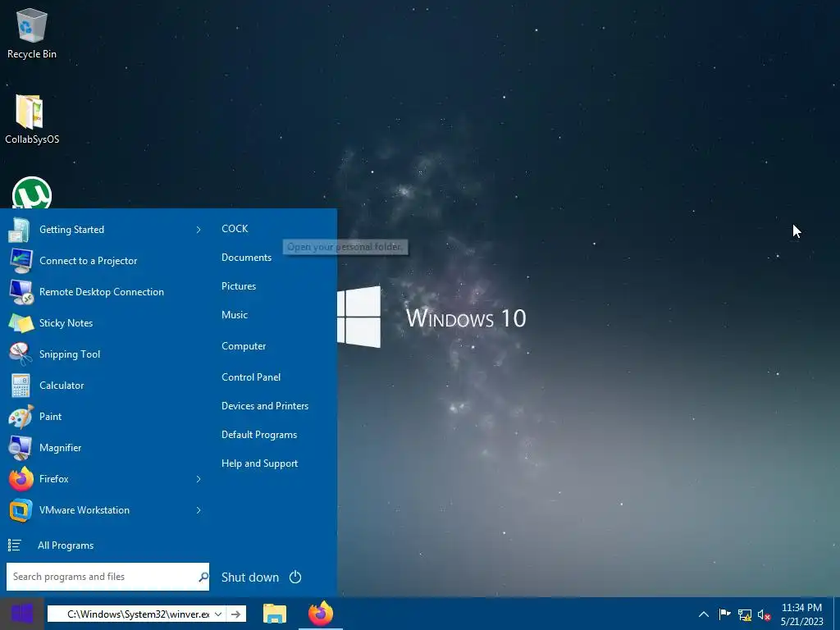Screen dimensions: 840x630
Task: Click the Calculator icon in Start menu
Action: pyautogui.click(x=21, y=386)
